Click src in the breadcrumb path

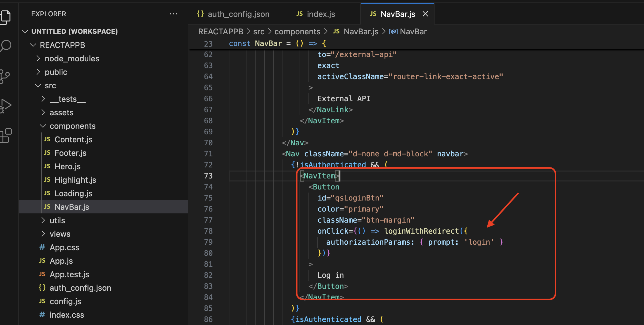[259, 32]
